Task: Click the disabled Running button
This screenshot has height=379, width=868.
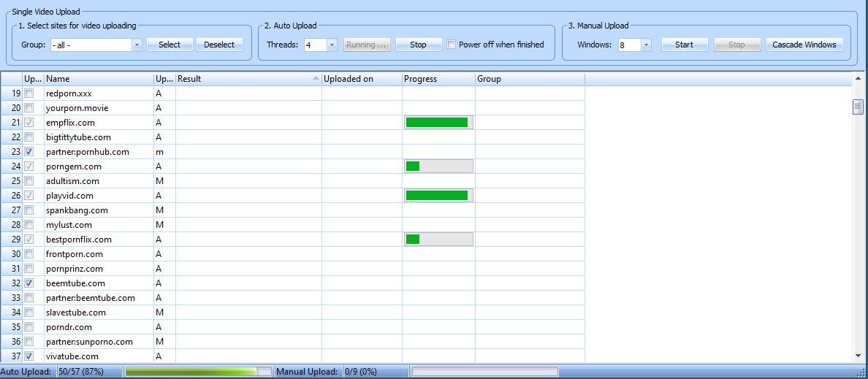Action: [x=368, y=45]
